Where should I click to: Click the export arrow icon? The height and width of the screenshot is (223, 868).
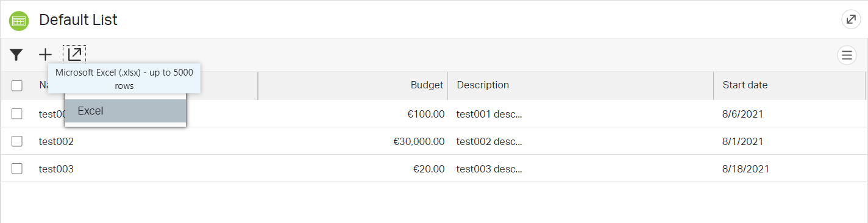click(74, 55)
